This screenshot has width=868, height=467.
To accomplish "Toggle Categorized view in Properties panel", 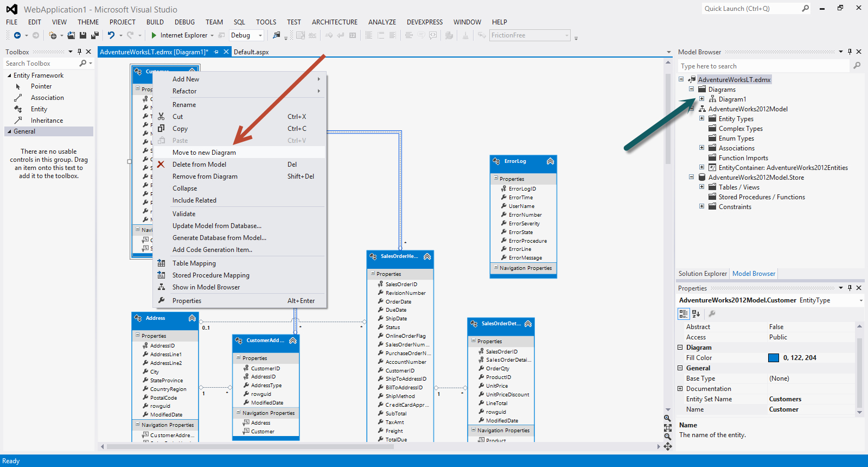I will pos(684,314).
